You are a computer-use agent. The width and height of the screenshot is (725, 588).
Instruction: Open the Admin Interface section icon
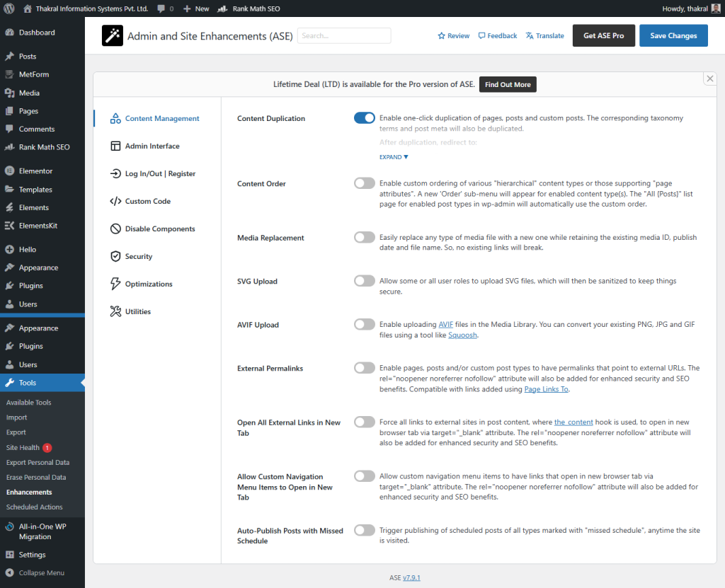118,146
